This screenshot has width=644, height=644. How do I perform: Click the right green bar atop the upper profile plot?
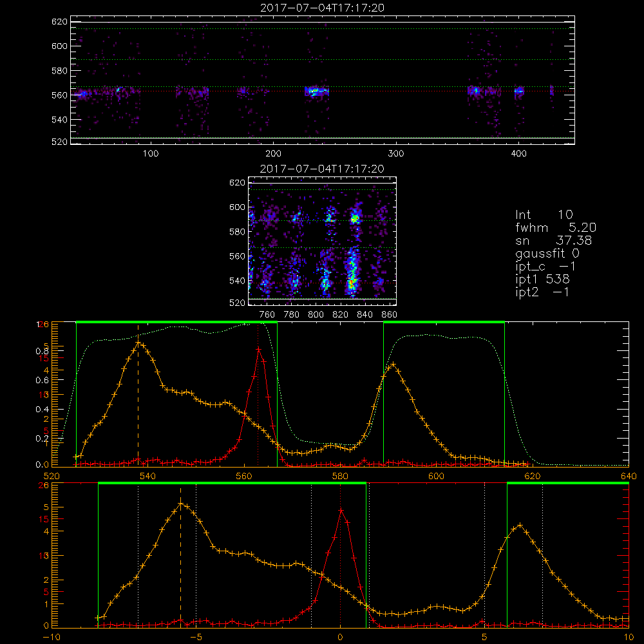click(x=444, y=322)
